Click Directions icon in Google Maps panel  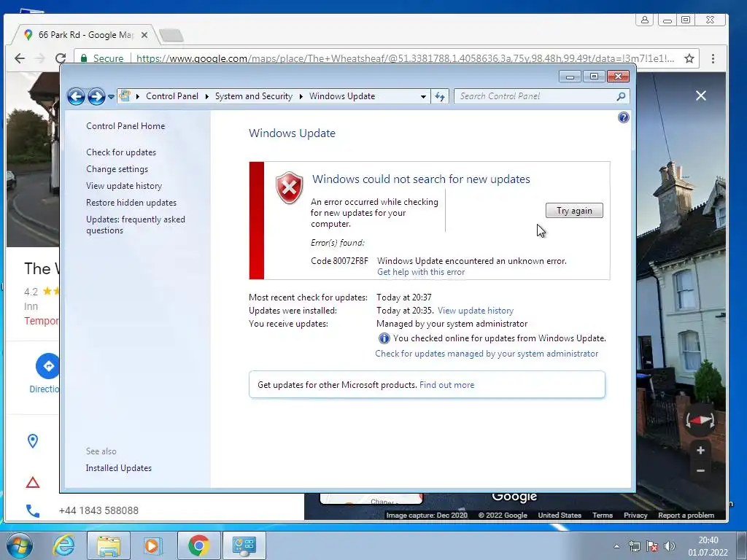47,366
